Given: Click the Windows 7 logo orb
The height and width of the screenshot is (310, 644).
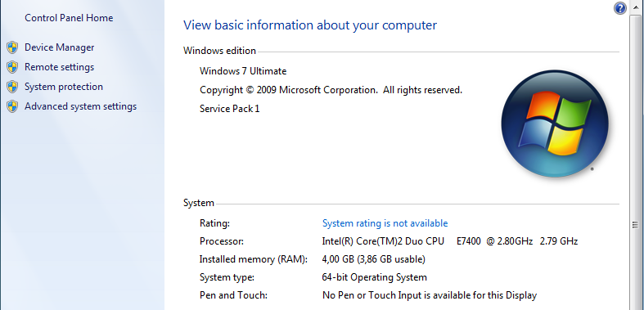Looking at the screenshot, I should pyautogui.click(x=555, y=124).
